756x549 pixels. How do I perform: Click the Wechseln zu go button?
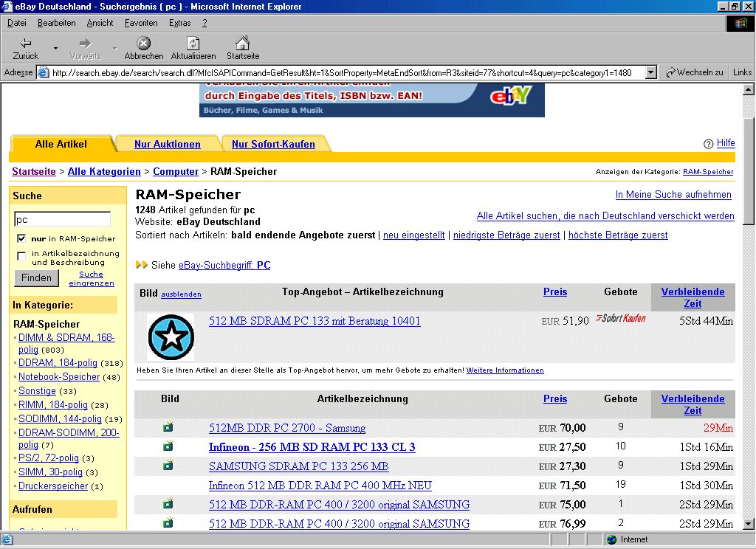click(694, 72)
